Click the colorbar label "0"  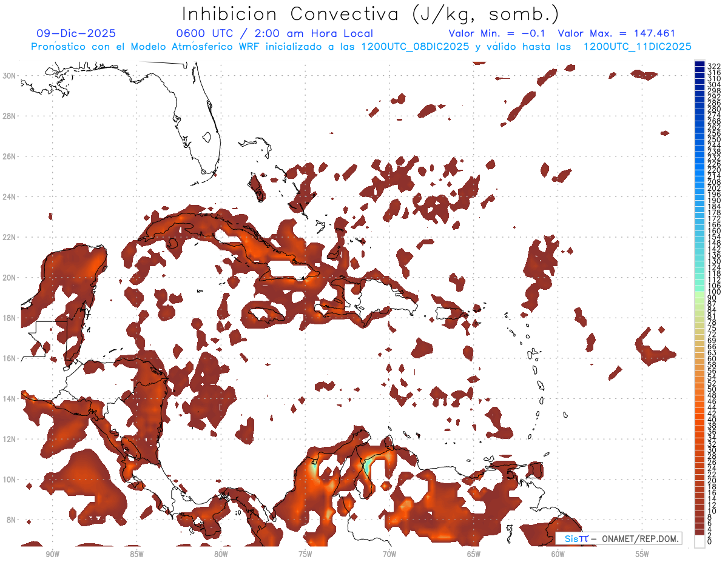[x=710, y=541]
